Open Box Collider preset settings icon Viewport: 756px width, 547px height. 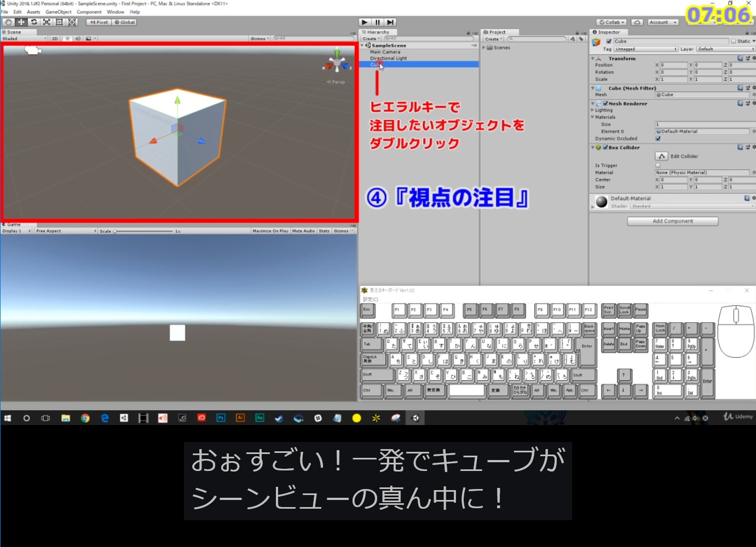point(747,147)
